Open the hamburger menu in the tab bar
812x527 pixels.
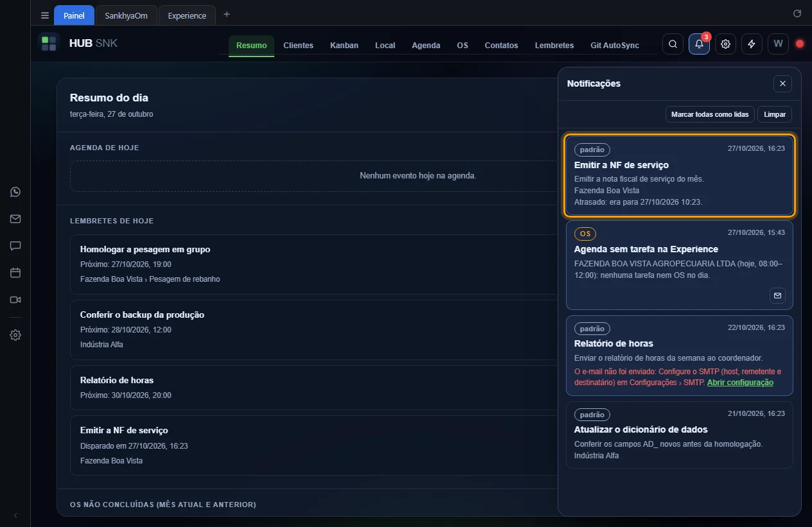click(x=44, y=15)
